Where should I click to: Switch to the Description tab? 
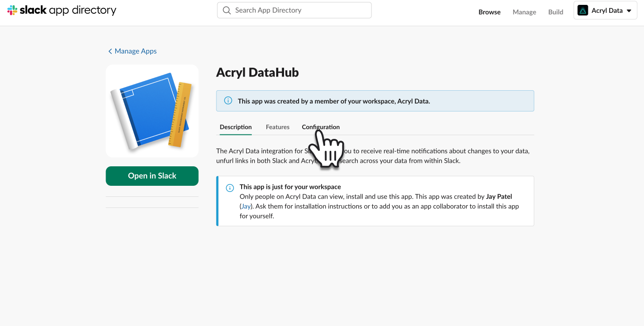pyautogui.click(x=235, y=127)
